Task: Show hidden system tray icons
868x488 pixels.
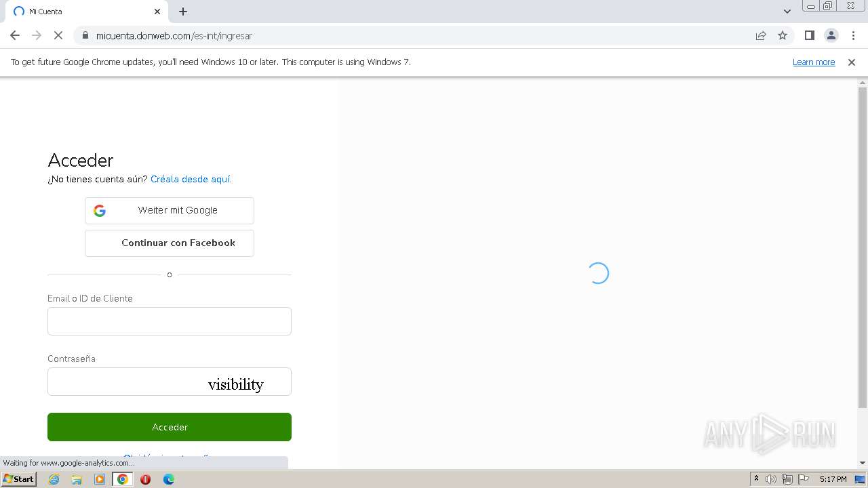Action: coord(756,479)
